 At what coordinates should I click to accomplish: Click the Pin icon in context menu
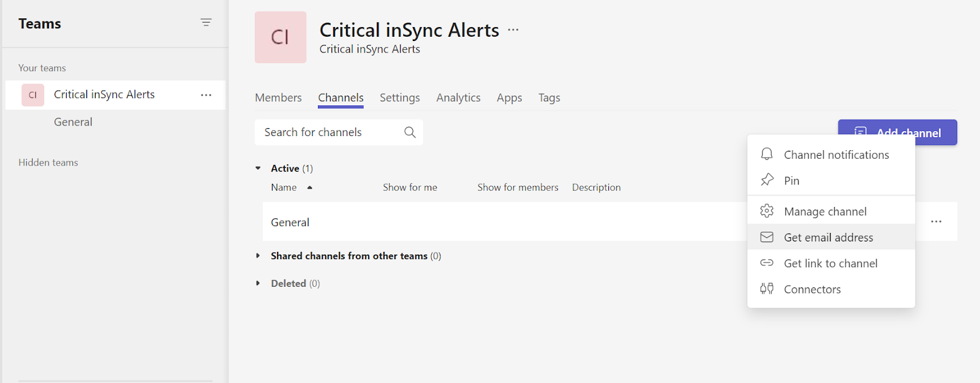point(767,180)
